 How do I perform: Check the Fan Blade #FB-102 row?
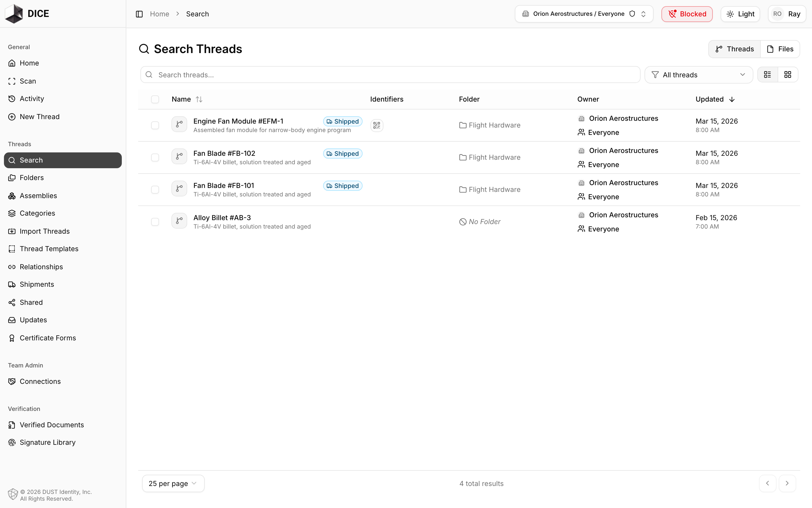point(155,157)
